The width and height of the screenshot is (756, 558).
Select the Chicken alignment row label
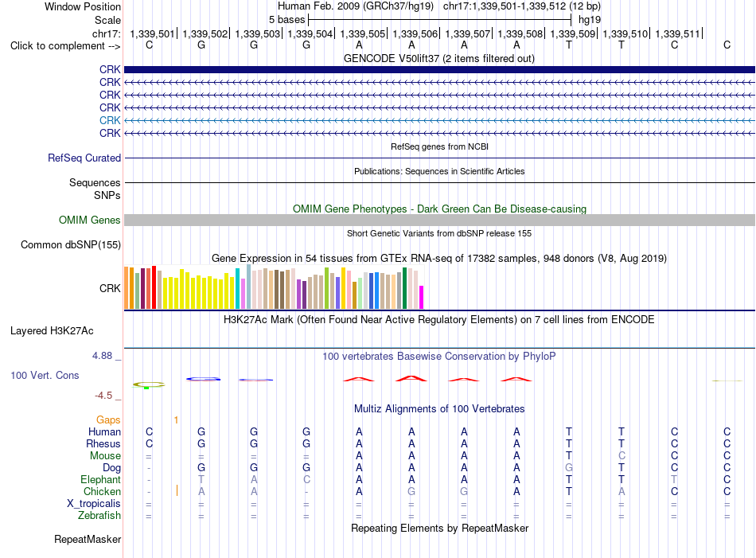pos(102,491)
